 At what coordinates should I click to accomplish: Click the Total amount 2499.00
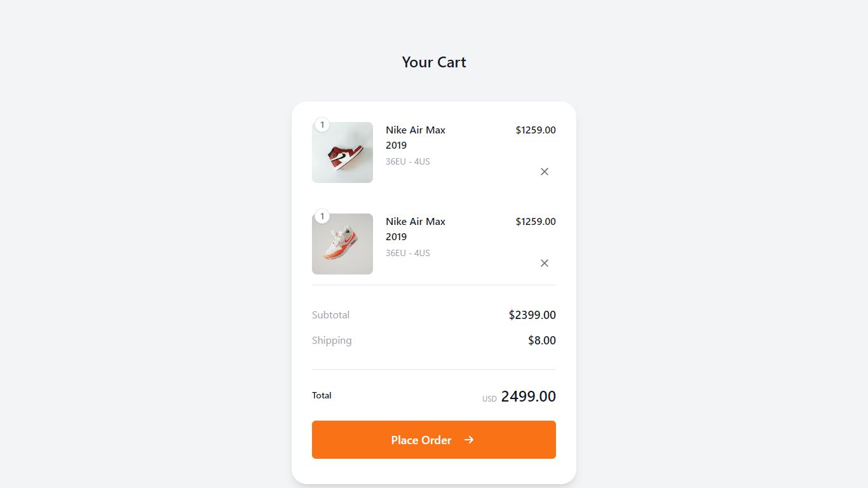click(x=529, y=396)
